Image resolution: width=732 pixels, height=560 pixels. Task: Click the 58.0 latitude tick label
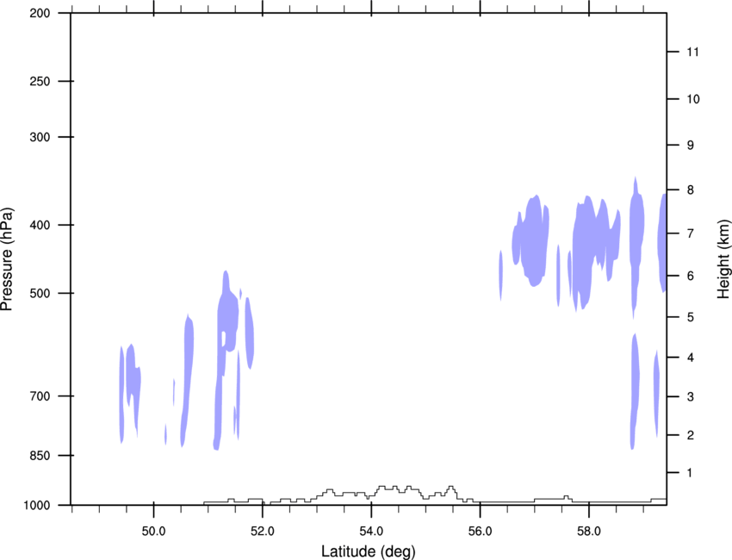589,532
